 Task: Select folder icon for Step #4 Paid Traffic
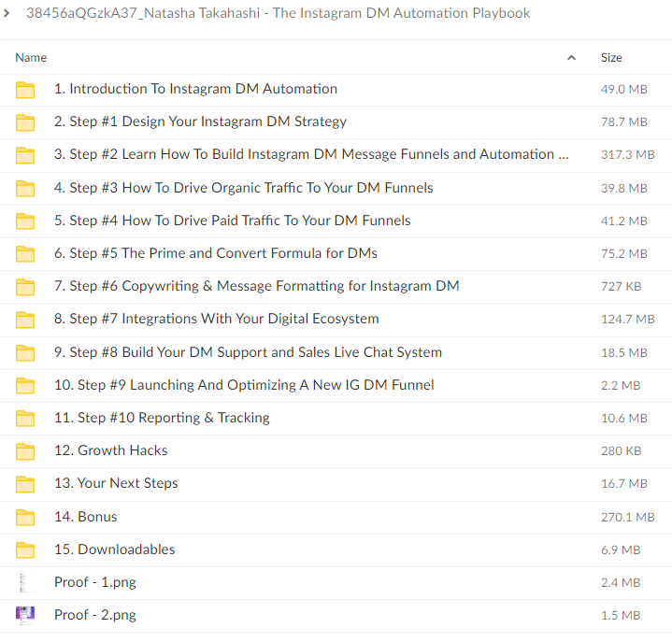[x=25, y=221]
